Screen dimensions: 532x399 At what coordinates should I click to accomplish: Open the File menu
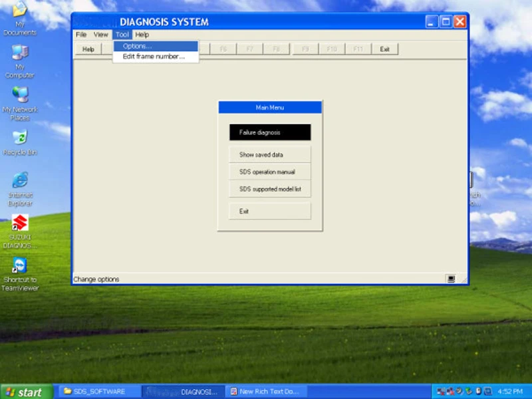tap(80, 35)
